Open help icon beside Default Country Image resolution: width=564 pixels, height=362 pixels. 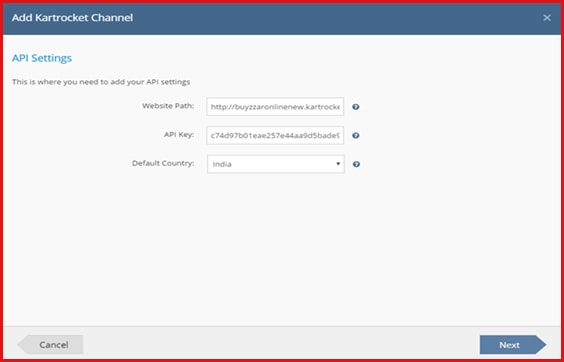click(356, 164)
